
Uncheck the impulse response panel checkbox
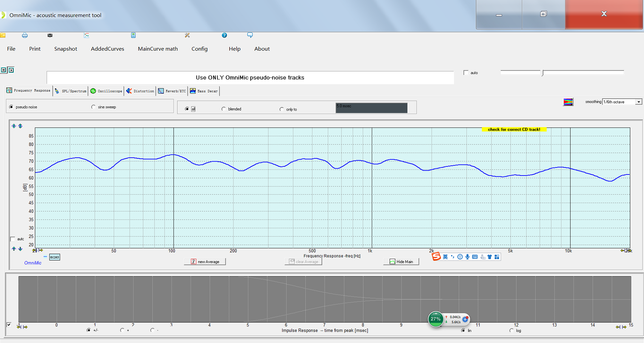9,325
